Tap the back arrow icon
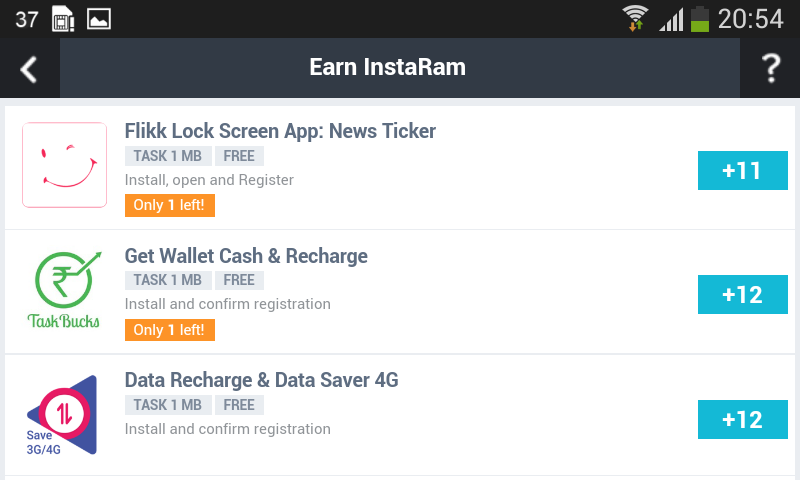Viewport: 800px width, 480px height. (x=29, y=69)
